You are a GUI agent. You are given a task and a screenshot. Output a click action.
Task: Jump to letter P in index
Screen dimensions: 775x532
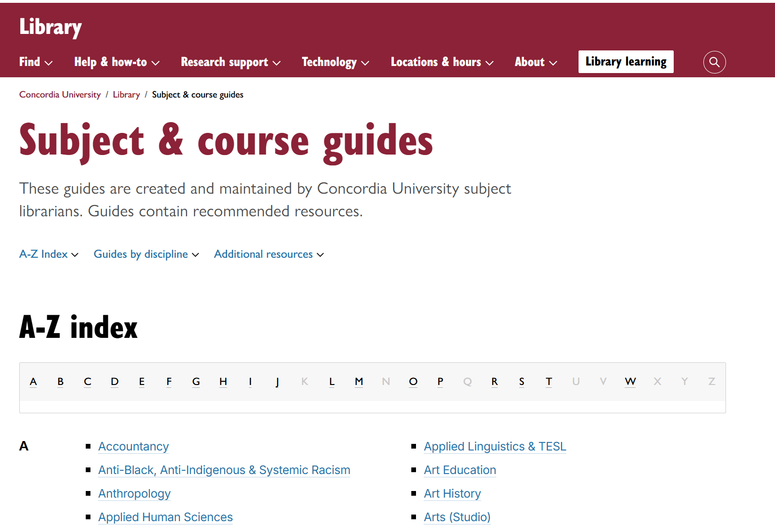click(x=440, y=382)
